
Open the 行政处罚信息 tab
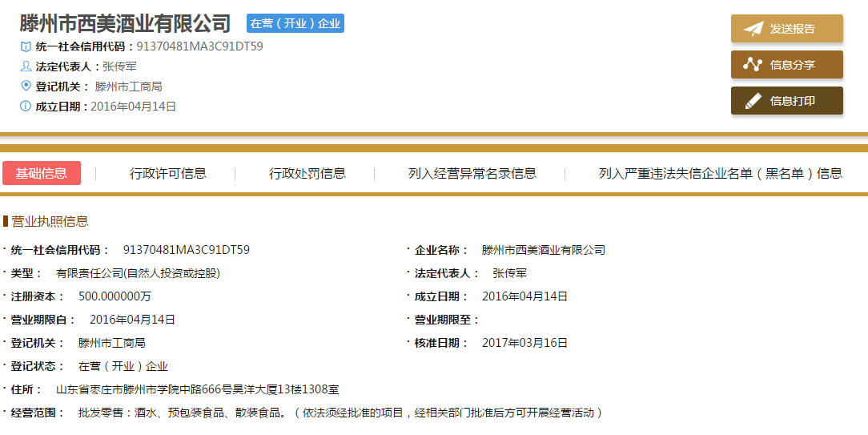307,173
